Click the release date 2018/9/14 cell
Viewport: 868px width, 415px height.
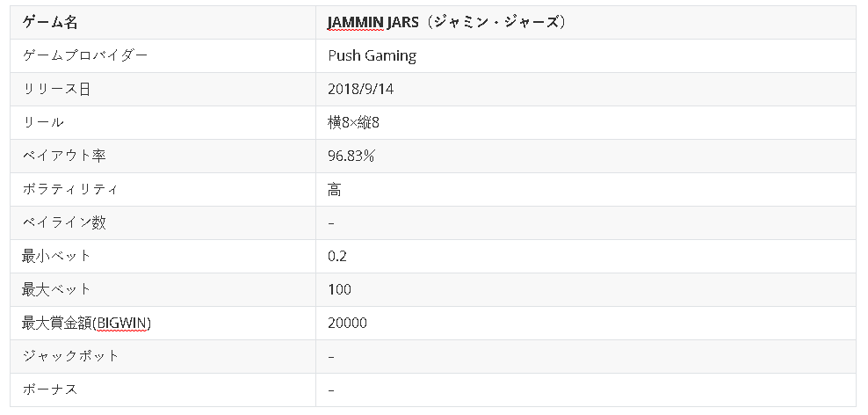click(586, 89)
